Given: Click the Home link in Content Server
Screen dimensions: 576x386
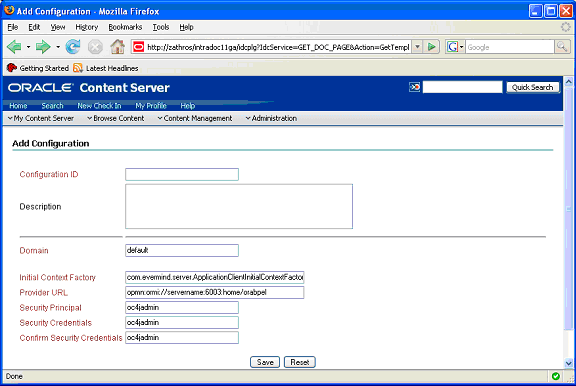Looking at the screenshot, I should tap(18, 106).
